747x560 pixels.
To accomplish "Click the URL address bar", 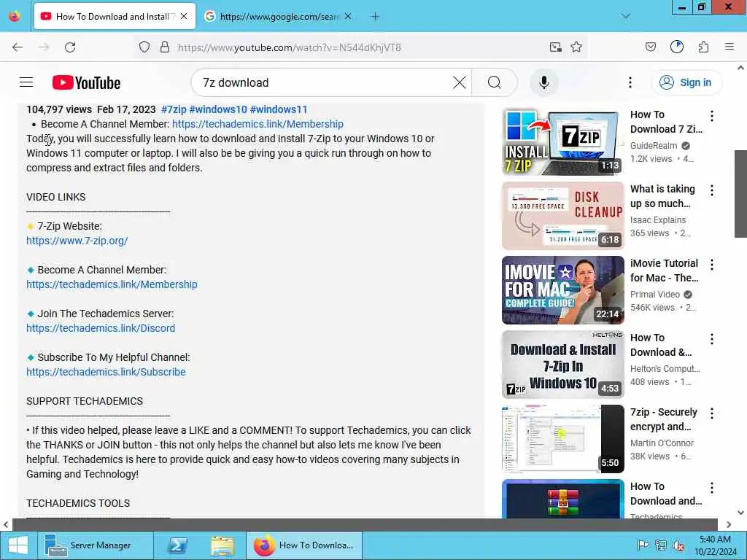I will click(x=361, y=47).
